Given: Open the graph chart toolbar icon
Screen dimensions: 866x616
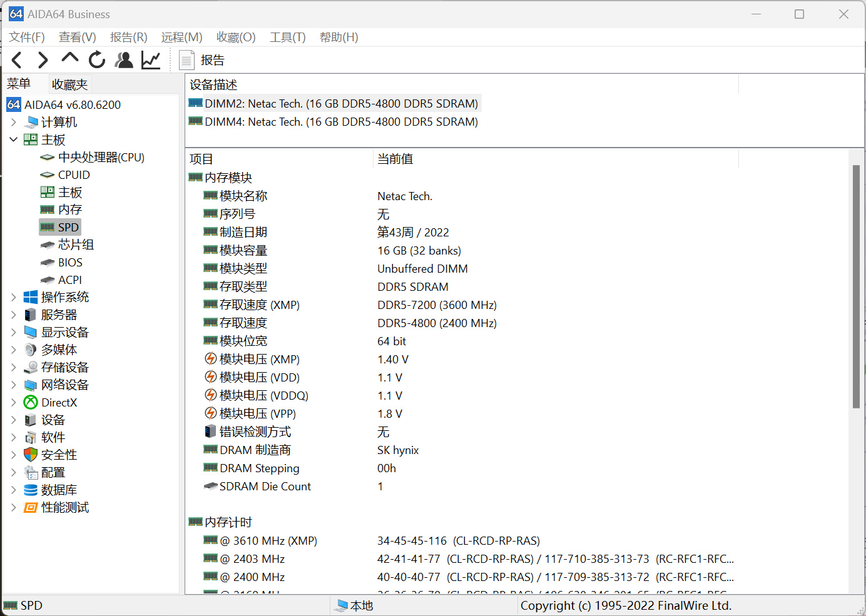Looking at the screenshot, I should pyautogui.click(x=151, y=60).
